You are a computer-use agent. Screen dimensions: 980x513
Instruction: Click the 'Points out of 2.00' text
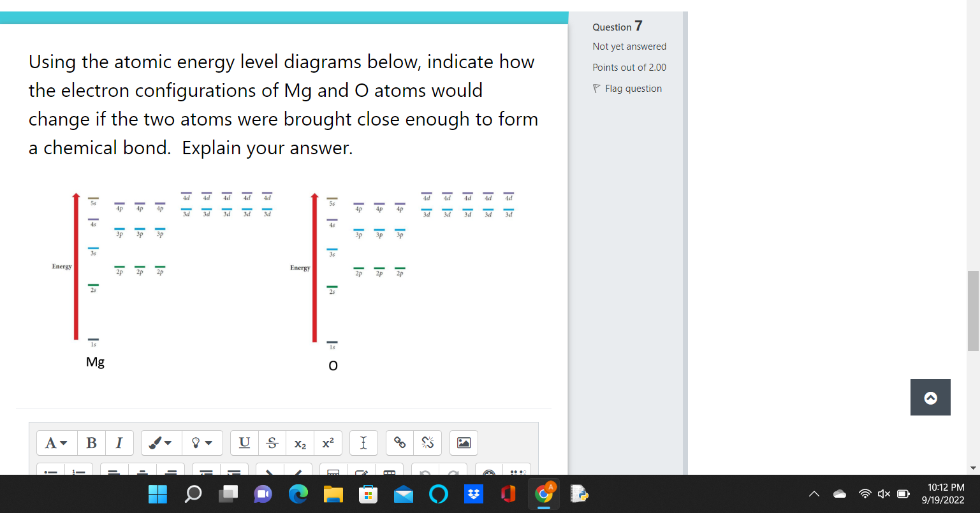(629, 68)
